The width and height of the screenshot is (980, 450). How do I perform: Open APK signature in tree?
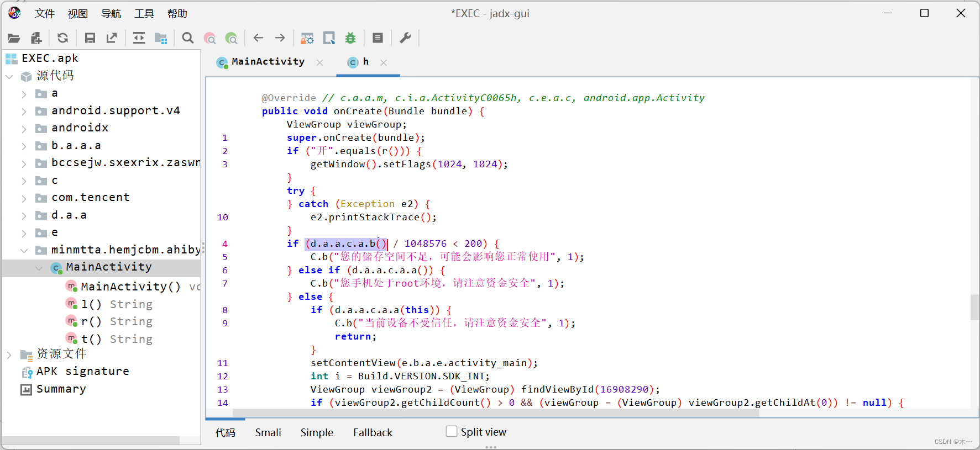pos(82,372)
